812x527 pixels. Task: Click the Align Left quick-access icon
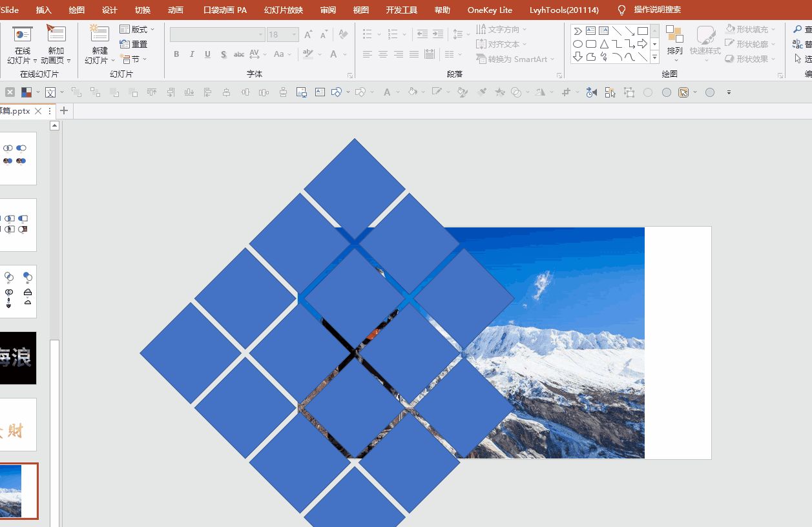(208, 92)
